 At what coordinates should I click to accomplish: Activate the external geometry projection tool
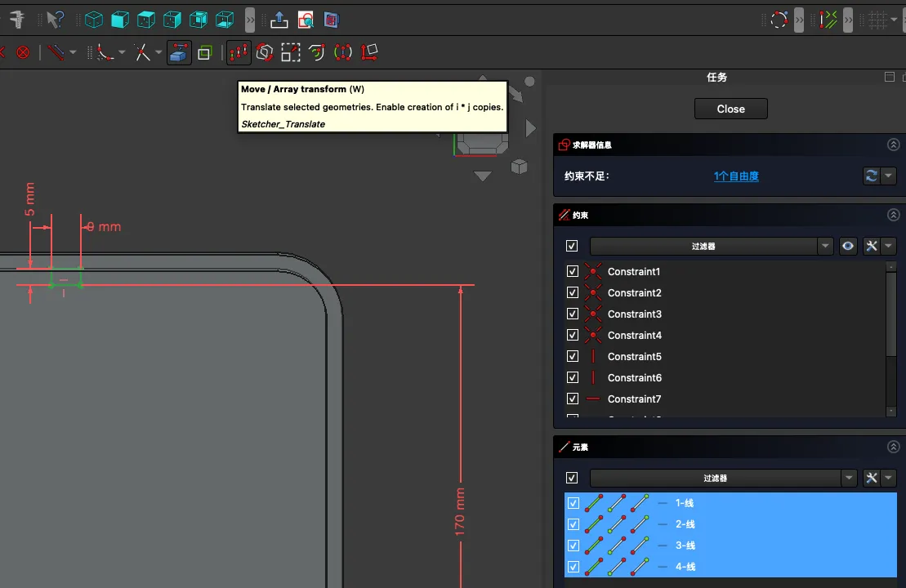tap(179, 53)
